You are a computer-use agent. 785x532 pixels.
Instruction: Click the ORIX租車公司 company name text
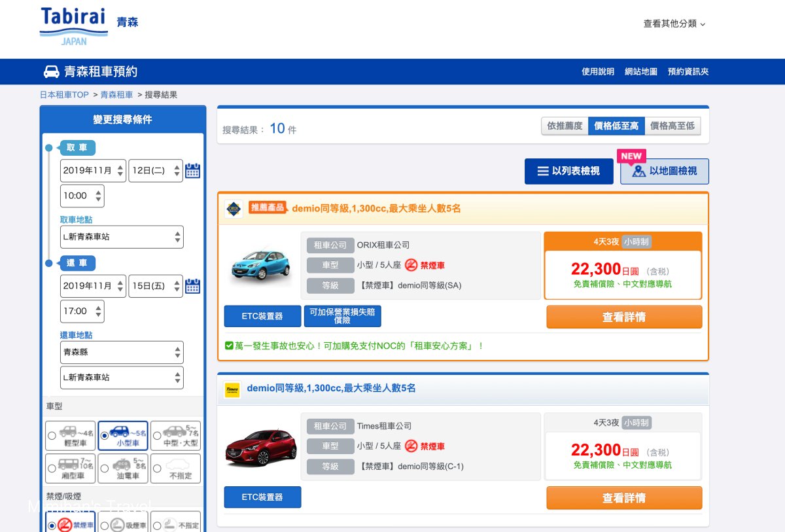[383, 245]
